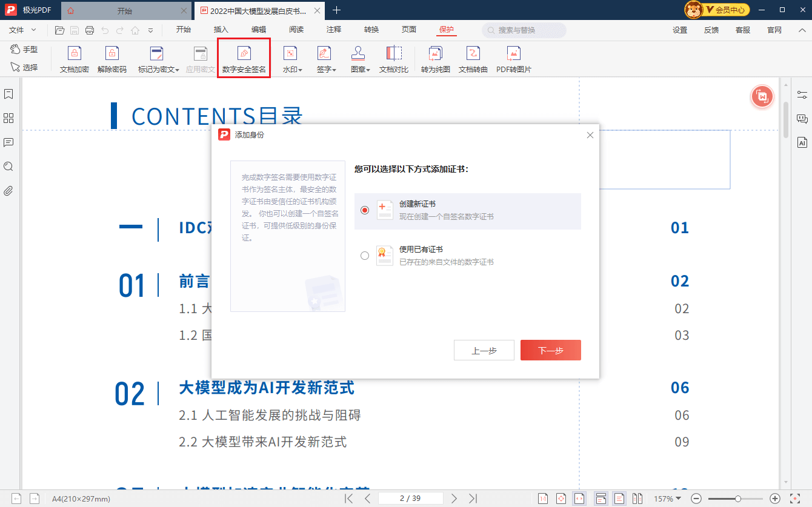This screenshot has height=507, width=812.
Task: Click the 下一步 button in the dialog
Action: [550, 350]
